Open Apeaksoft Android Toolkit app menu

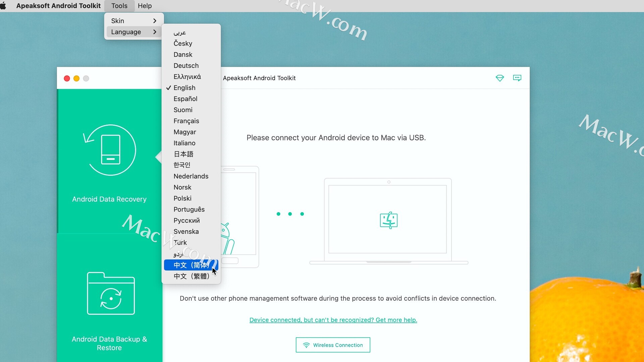pos(58,6)
